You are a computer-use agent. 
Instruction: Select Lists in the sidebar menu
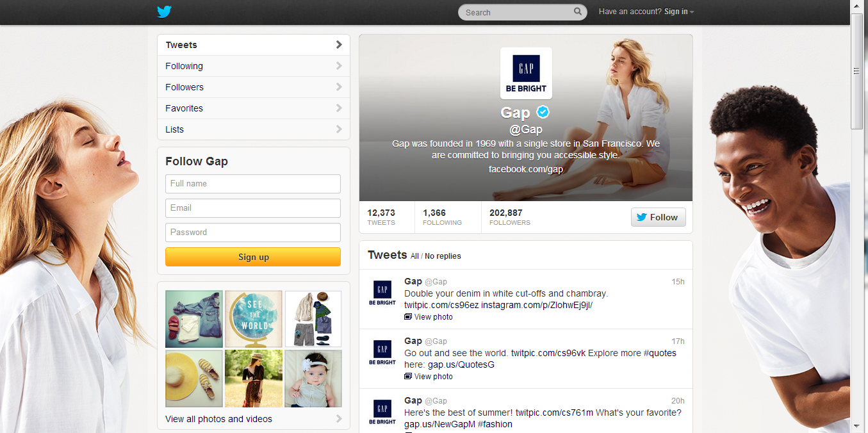[254, 129]
